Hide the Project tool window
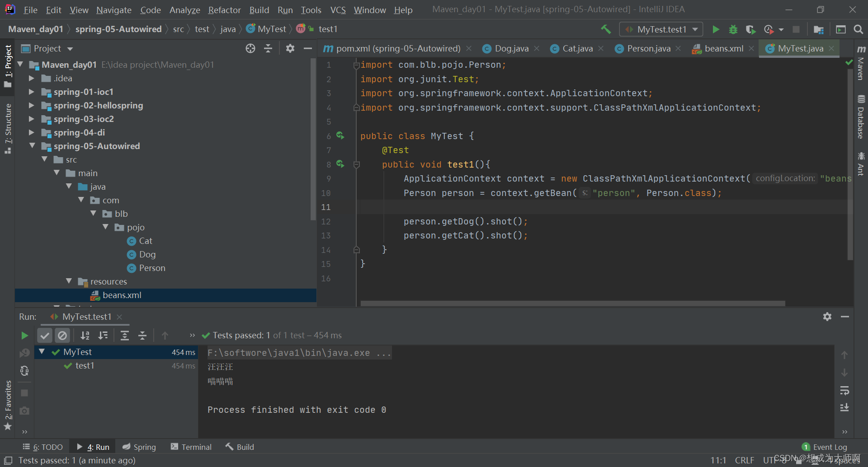868x467 pixels. (x=308, y=48)
